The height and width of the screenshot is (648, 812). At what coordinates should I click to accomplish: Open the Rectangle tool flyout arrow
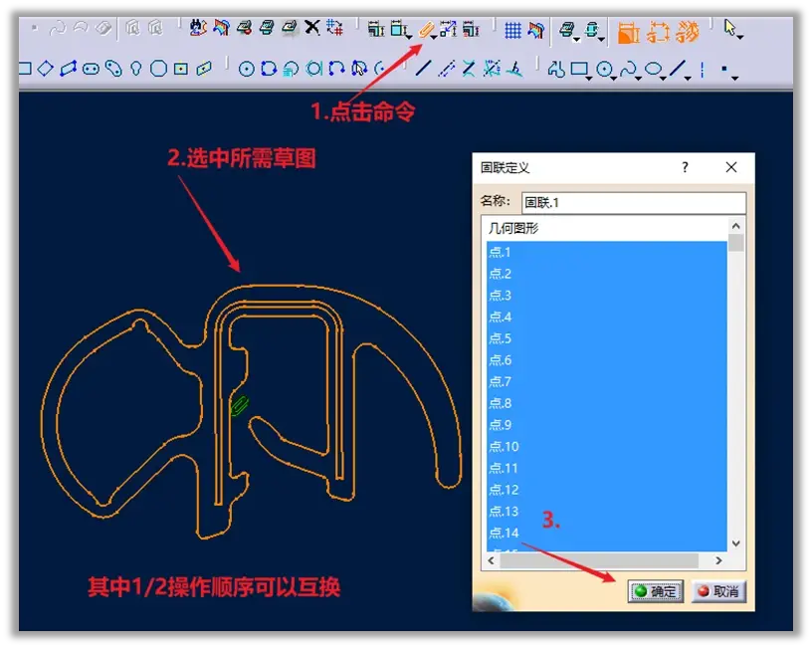589,79
